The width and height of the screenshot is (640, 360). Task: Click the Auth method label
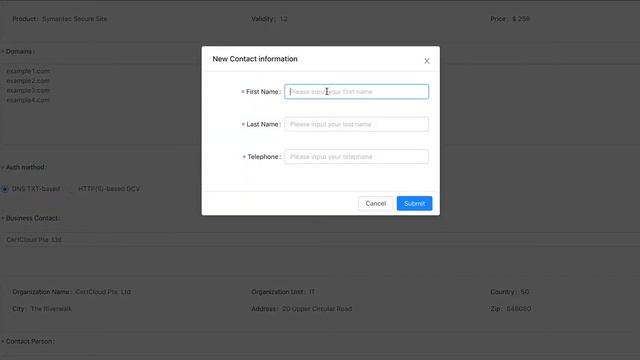pos(26,167)
